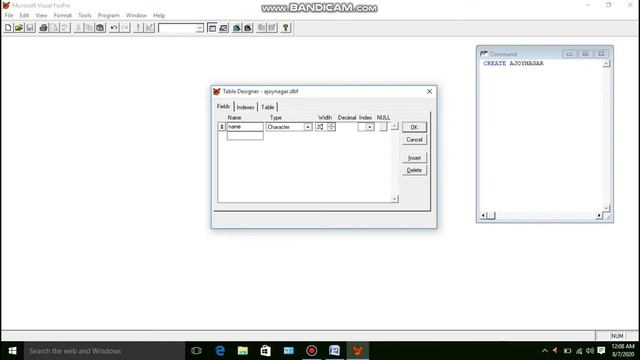Click the empty second row Name field
This screenshot has width=640, height=360.
[245, 136]
